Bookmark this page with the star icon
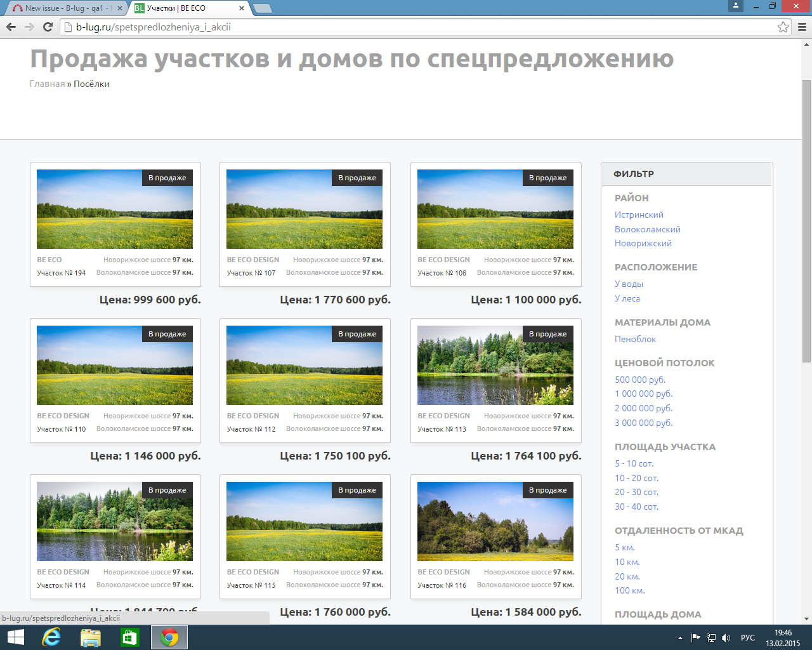The image size is (812, 650). 783,27
